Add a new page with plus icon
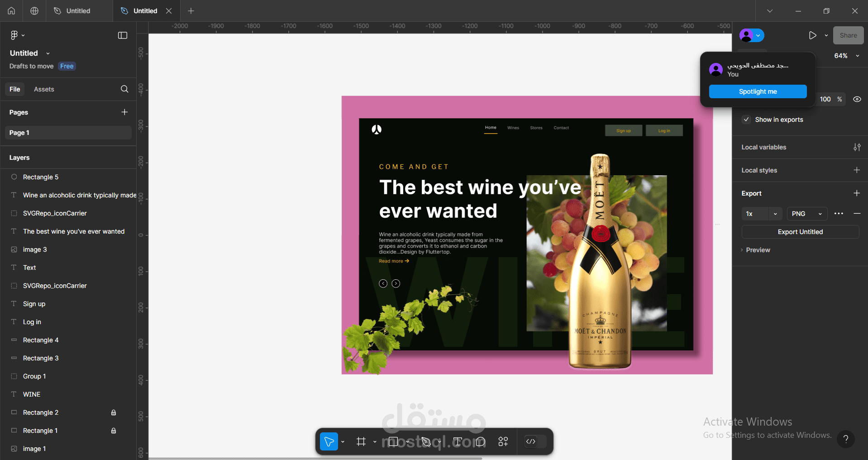The image size is (868, 460). [124, 112]
